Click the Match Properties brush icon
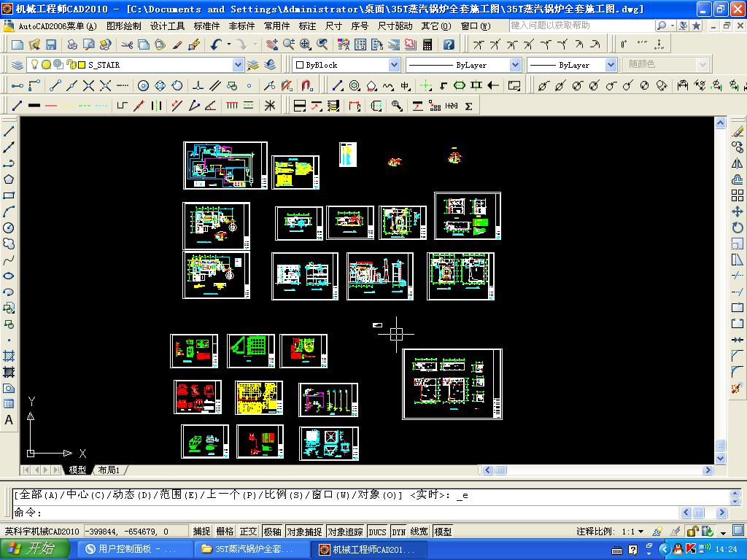The height and width of the screenshot is (560, 747). point(177,44)
